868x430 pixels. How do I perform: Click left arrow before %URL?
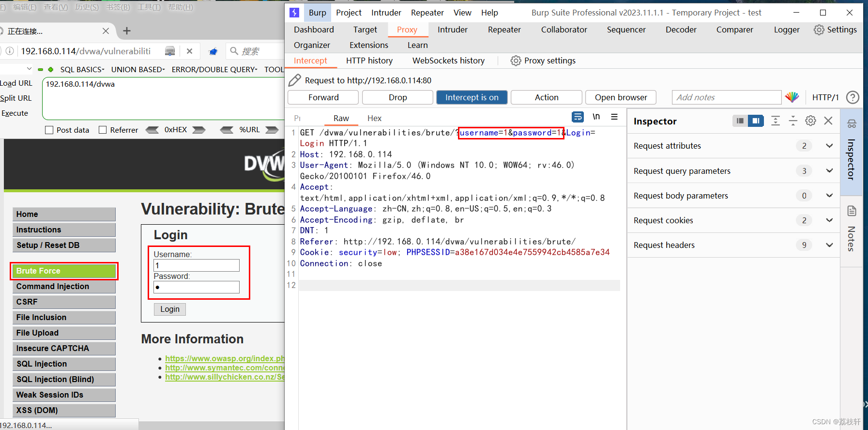point(227,130)
